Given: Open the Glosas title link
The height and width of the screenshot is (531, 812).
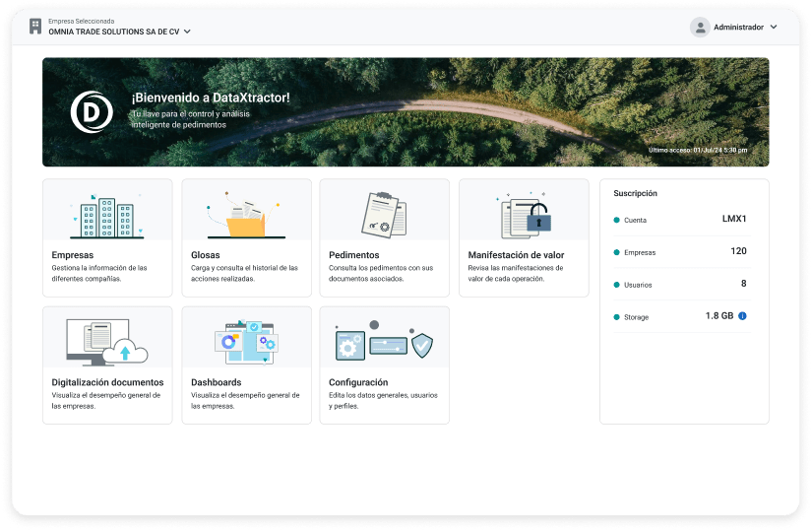Looking at the screenshot, I should pos(206,255).
